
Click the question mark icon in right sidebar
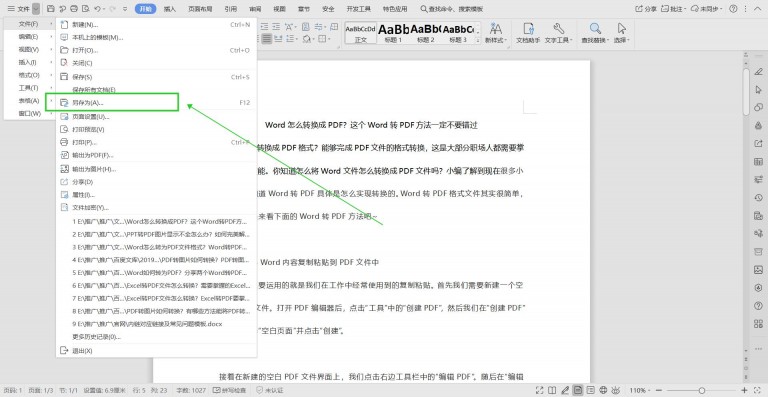[x=758, y=306]
